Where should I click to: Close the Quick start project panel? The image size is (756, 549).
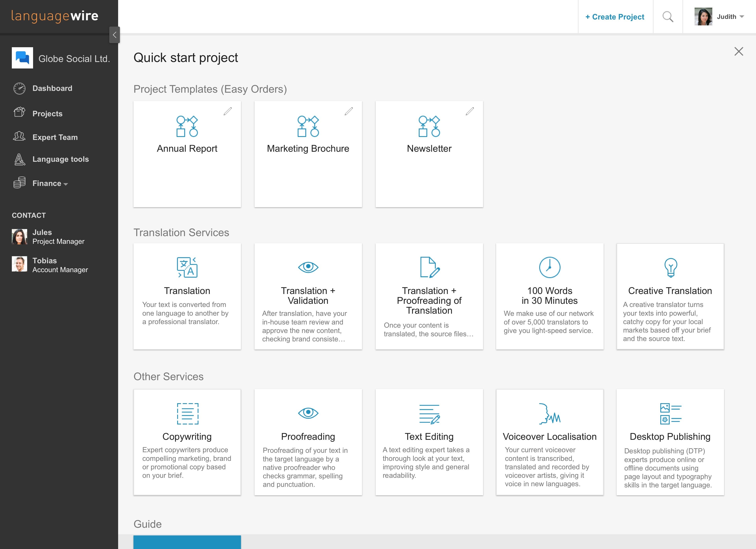(739, 51)
